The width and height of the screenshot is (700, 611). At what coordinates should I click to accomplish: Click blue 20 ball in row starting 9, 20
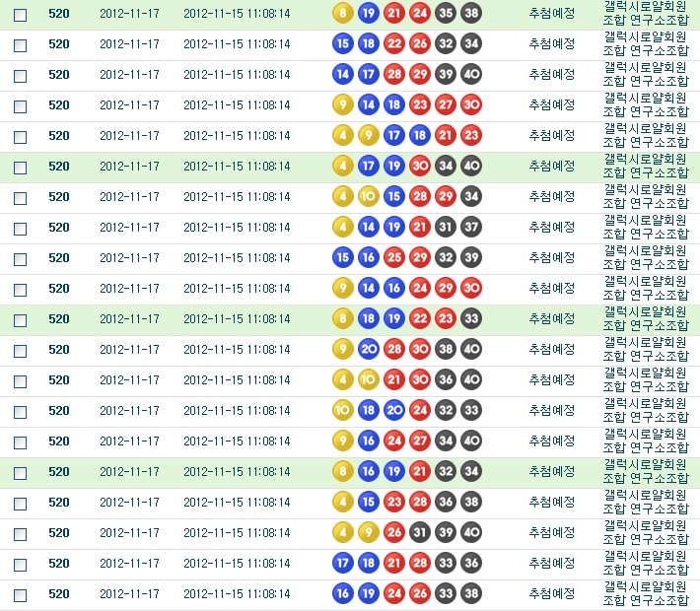(x=369, y=349)
